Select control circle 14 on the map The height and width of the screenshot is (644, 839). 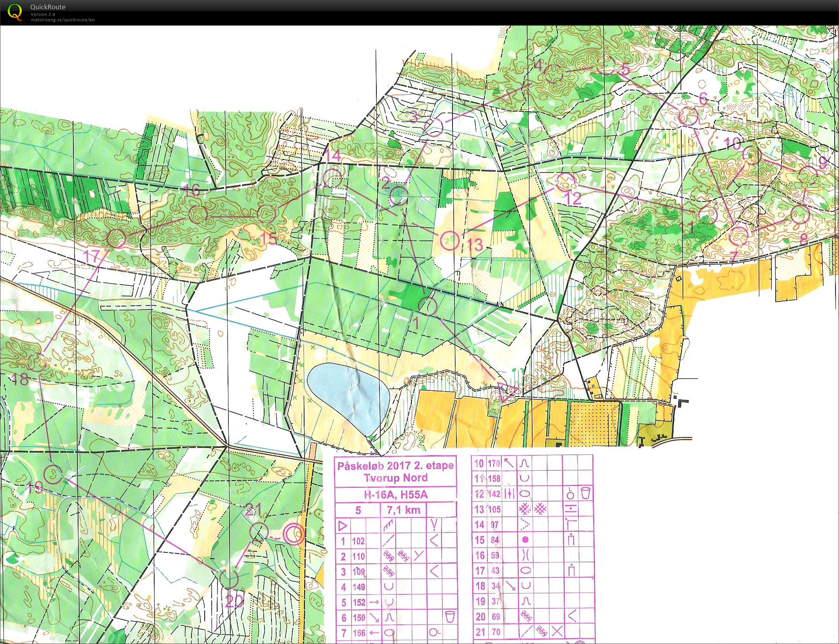pyautogui.click(x=332, y=178)
